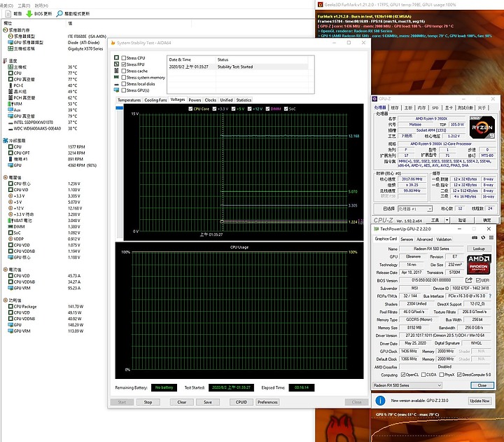The height and width of the screenshot is (442, 504).
Task: Click the Stability Test Started log row
Action: pos(237,67)
